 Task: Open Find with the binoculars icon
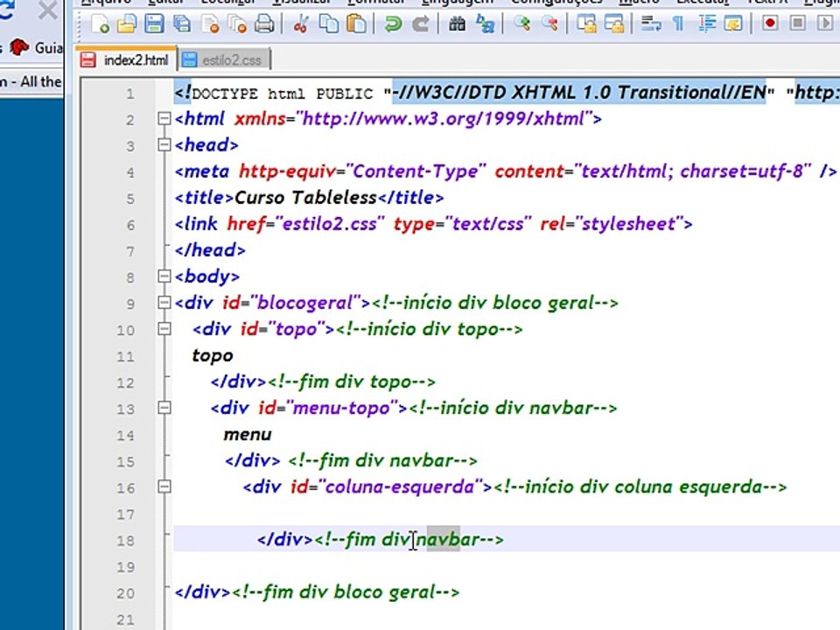click(457, 24)
